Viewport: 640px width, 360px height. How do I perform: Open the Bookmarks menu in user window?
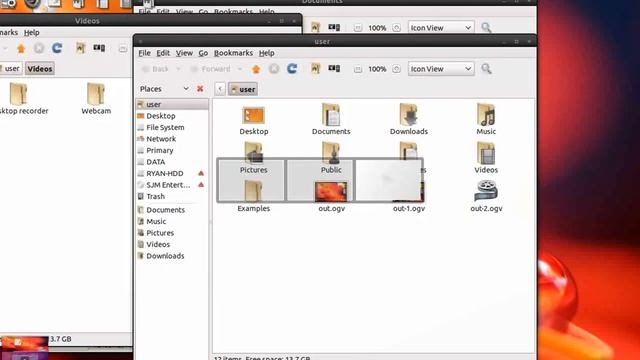pyautogui.click(x=233, y=53)
